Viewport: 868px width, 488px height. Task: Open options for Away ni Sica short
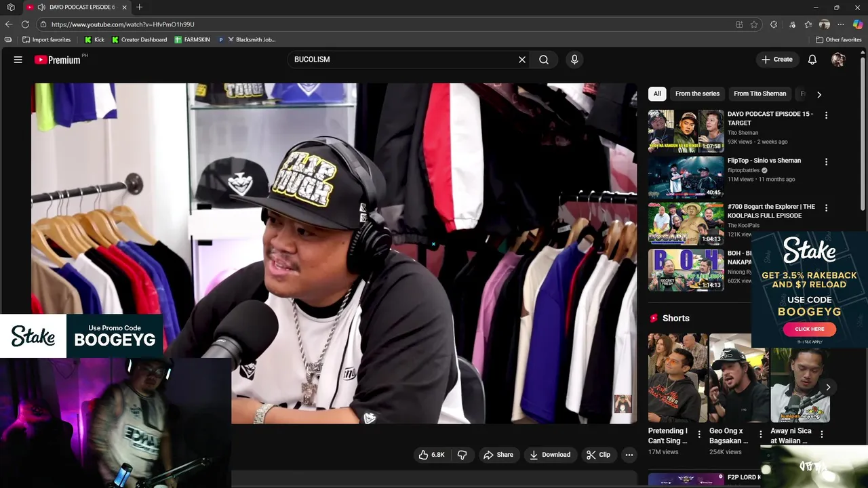[822, 434]
